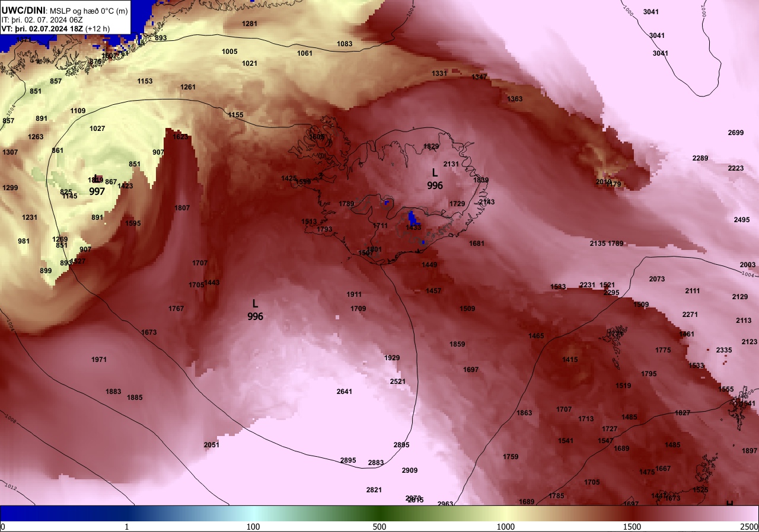Click the VT line reading 18Z

click(x=43, y=28)
